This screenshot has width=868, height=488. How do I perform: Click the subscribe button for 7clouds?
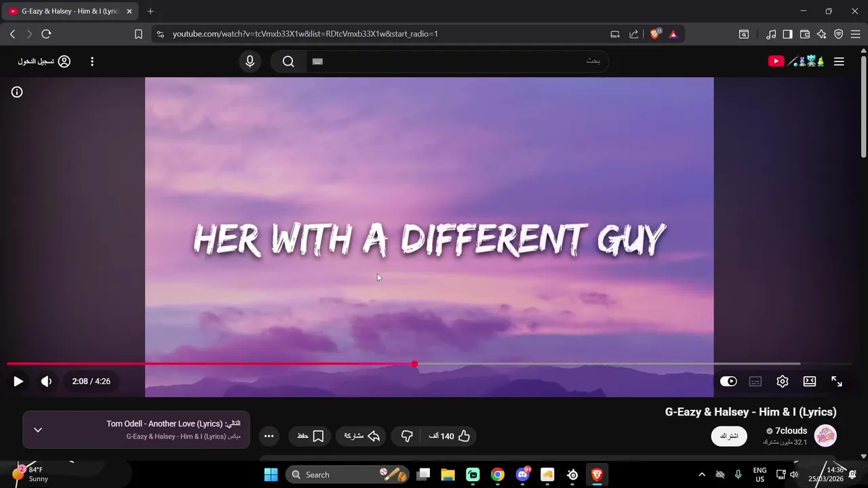[x=729, y=436]
